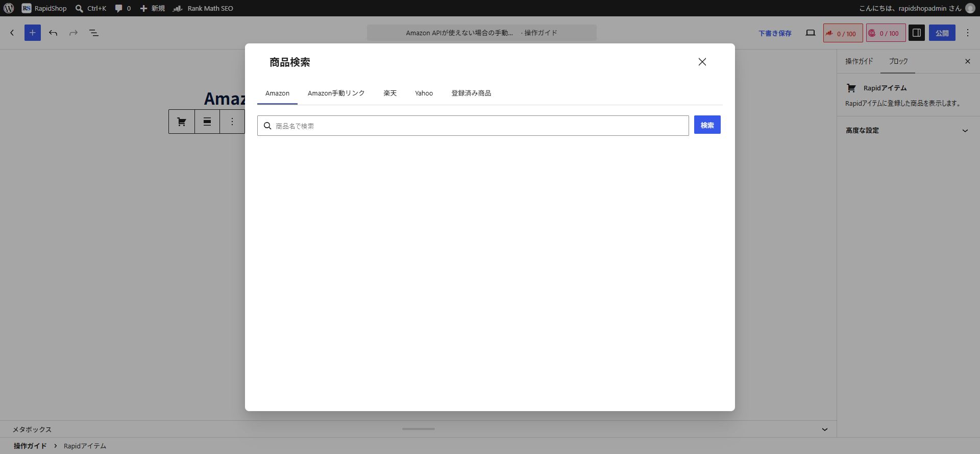The width and height of the screenshot is (980, 454).
Task: Click the 商品名で検索 search field
Action: coord(473,126)
